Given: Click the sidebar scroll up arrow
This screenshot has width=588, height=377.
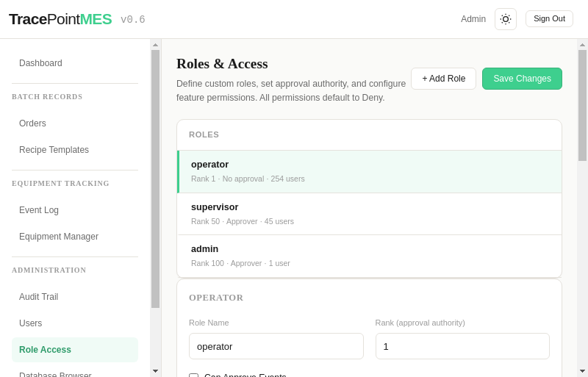Looking at the screenshot, I should (x=155, y=45).
